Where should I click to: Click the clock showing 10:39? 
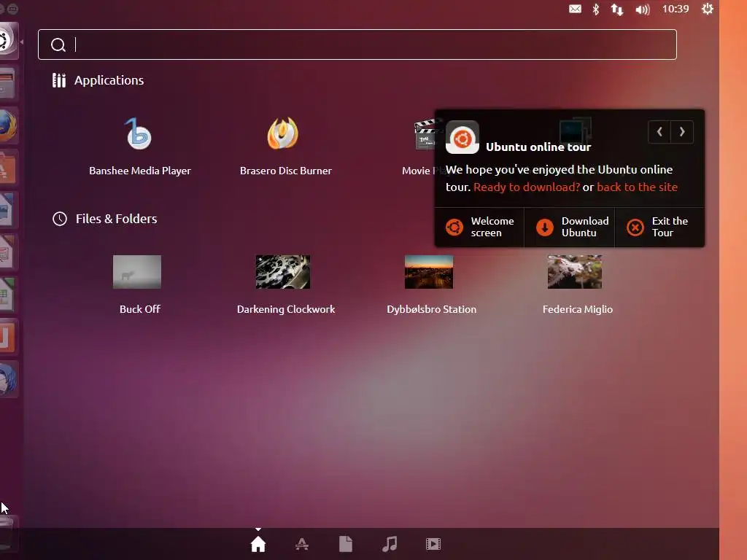(676, 9)
